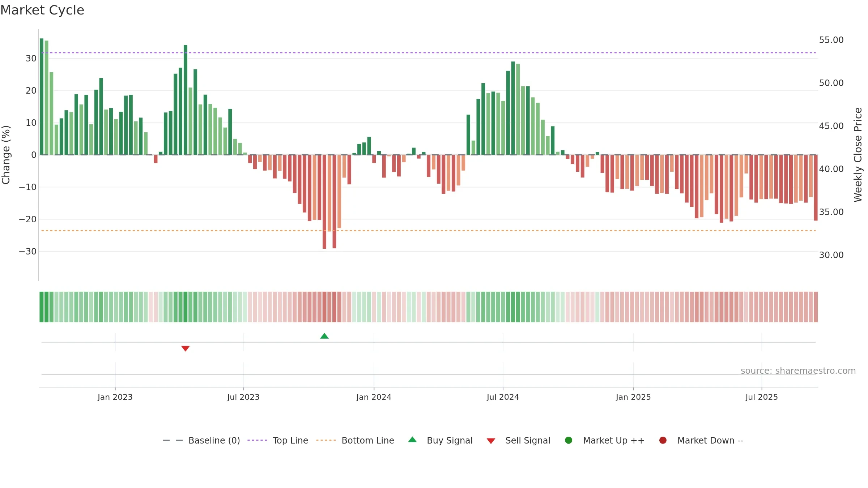
Task: Click the Jan 2025 x-axis label
Action: click(x=633, y=397)
